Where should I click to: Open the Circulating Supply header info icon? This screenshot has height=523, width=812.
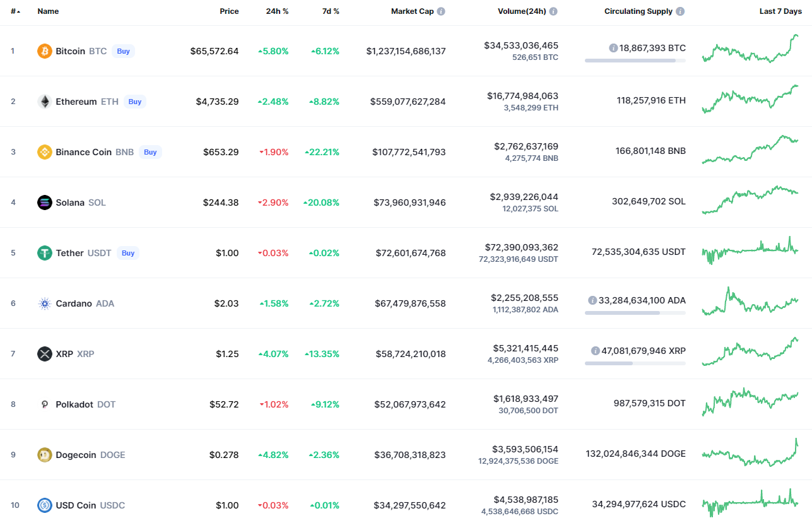click(680, 11)
